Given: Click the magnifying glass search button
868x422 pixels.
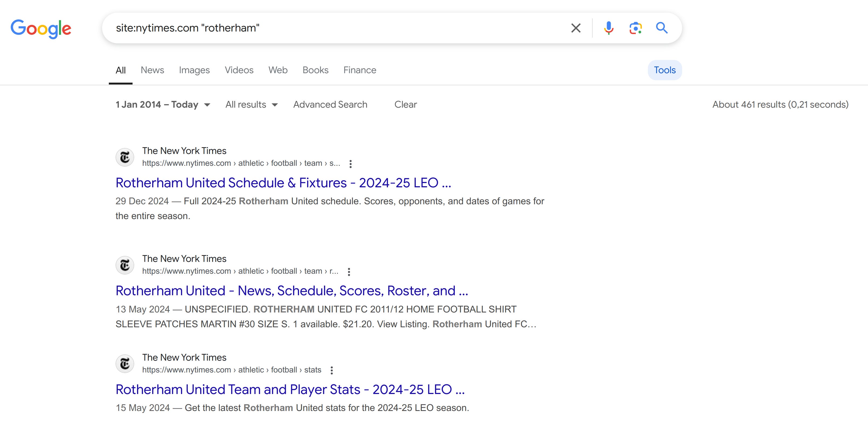Looking at the screenshot, I should pos(662,28).
